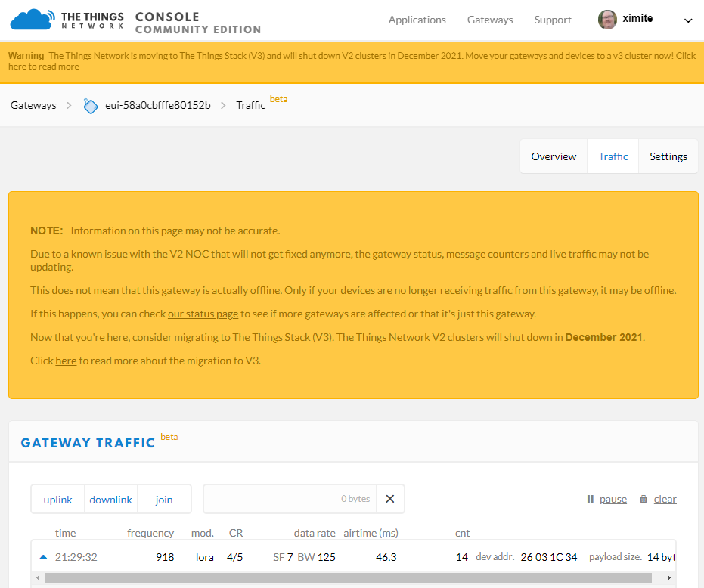The image size is (704, 588).
Task: Open the Applications menu
Action: click(x=417, y=20)
